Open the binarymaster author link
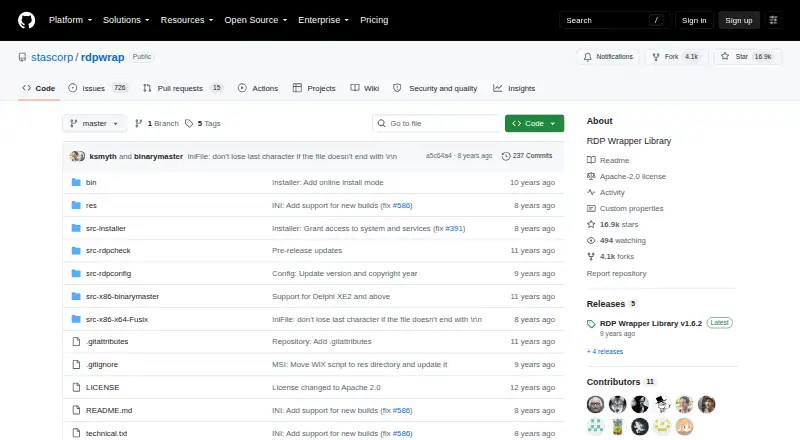The width and height of the screenshot is (800, 440). pyautogui.click(x=158, y=156)
